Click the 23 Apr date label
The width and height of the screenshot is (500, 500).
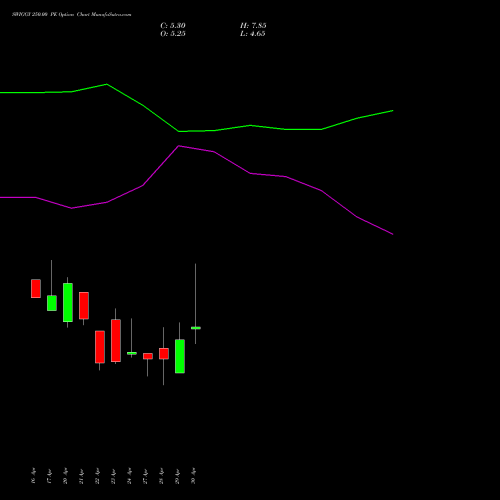coord(113,476)
